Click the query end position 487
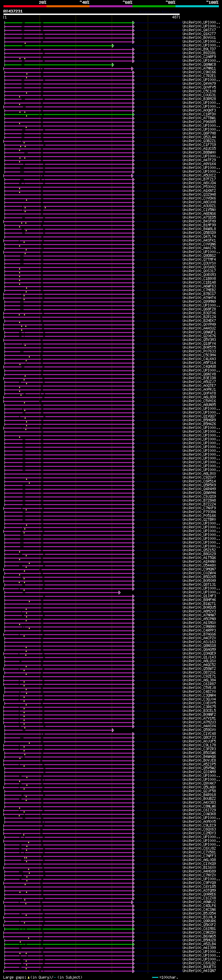The width and height of the screenshot is (222, 980). [x=175, y=17]
